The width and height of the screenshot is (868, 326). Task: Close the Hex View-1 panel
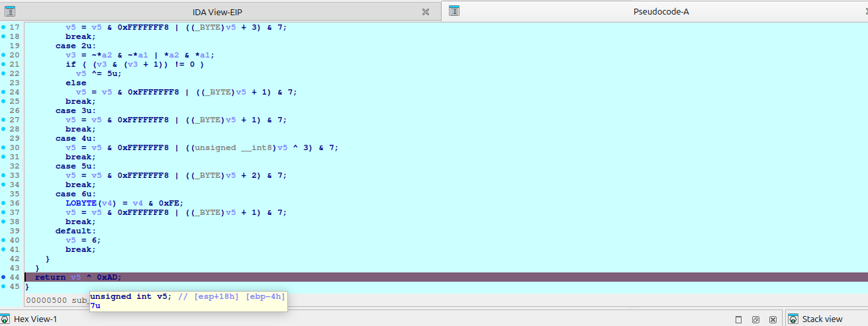pyautogui.click(x=773, y=319)
